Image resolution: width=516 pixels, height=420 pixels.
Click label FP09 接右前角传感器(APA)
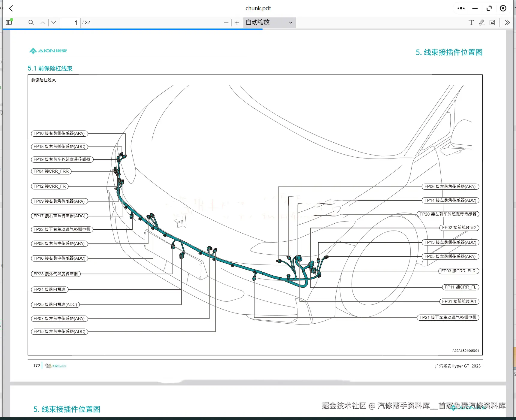click(x=59, y=201)
